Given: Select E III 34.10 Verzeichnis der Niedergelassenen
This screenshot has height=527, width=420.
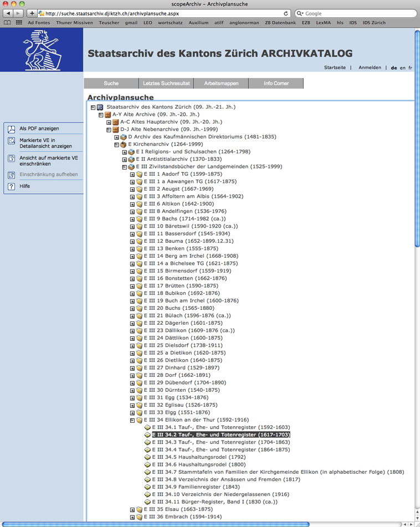Looking at the screenshot, I should click(x=221, y=494).
